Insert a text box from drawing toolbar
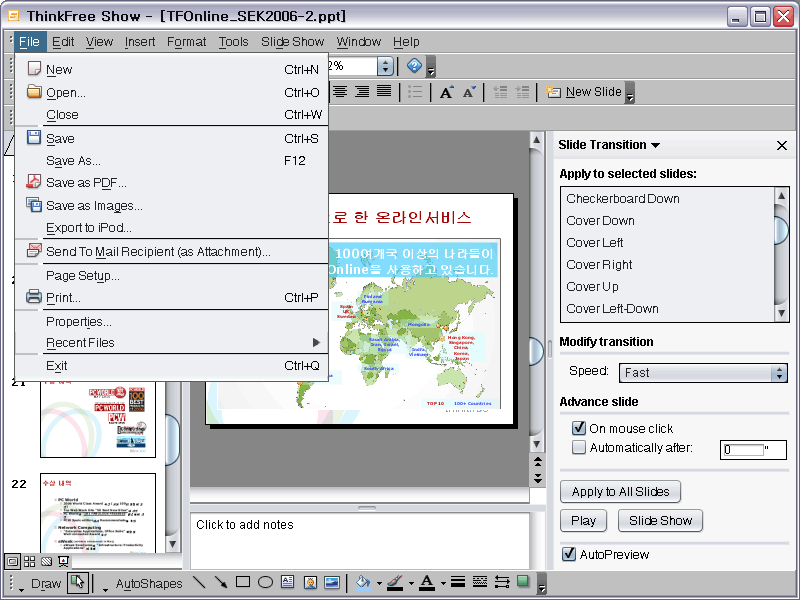Viewport: 800px width, 600px height. click(x=287, y=582)
